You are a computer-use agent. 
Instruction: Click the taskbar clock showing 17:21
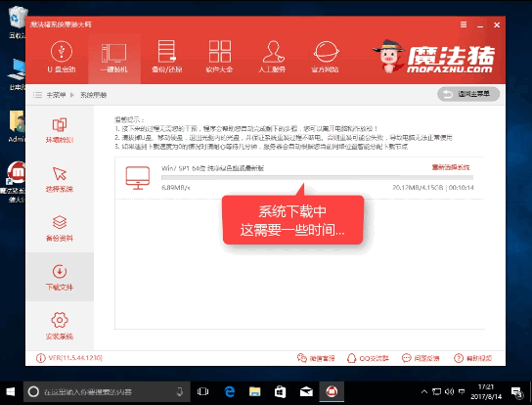486,392
